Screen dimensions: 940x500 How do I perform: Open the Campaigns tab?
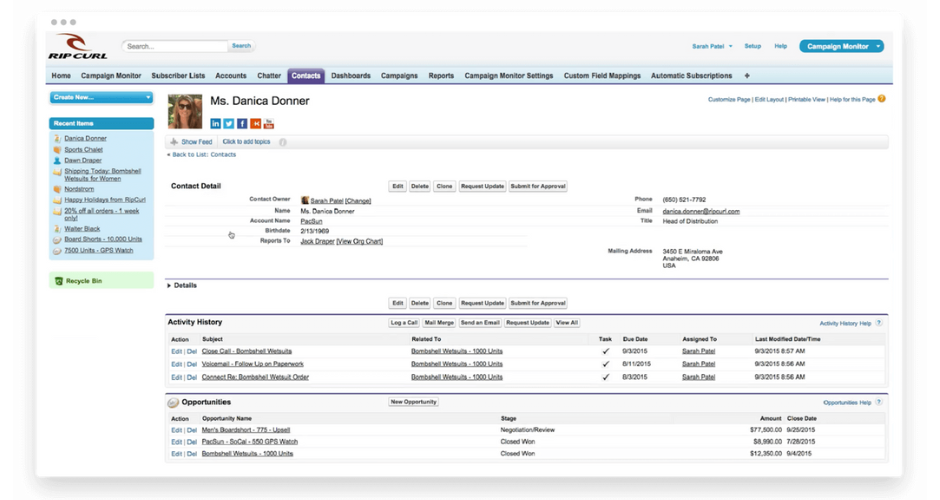[399, 76]
